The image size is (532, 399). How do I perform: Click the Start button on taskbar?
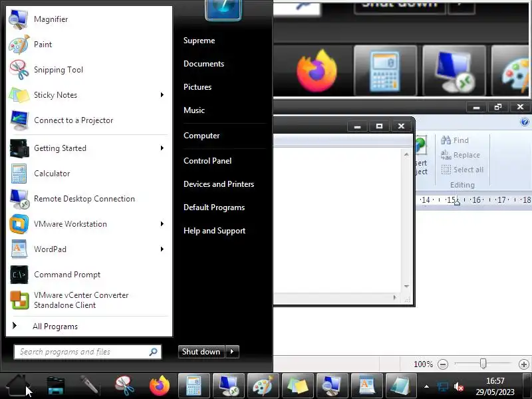(x=18, y=386)
